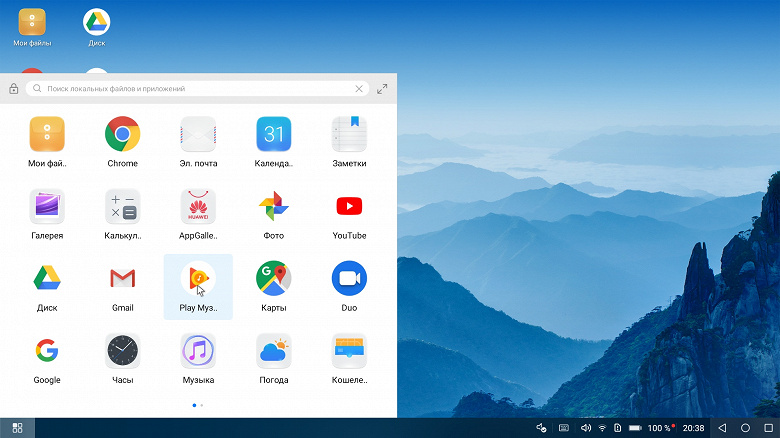Click the lock icon beside search bar
The width and height of the screenshot is (780, 438).
pos(13,89)
